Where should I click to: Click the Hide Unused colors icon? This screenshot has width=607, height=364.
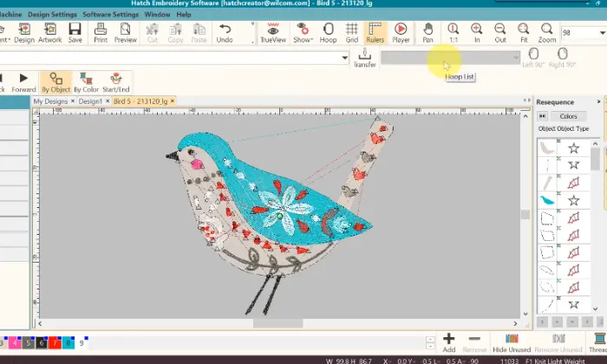point(512,342)
